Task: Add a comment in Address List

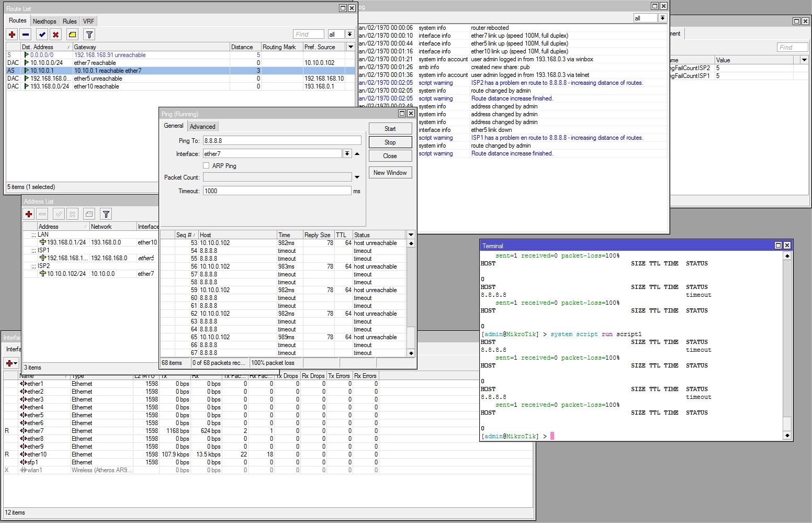Action: tap(88, 214)
